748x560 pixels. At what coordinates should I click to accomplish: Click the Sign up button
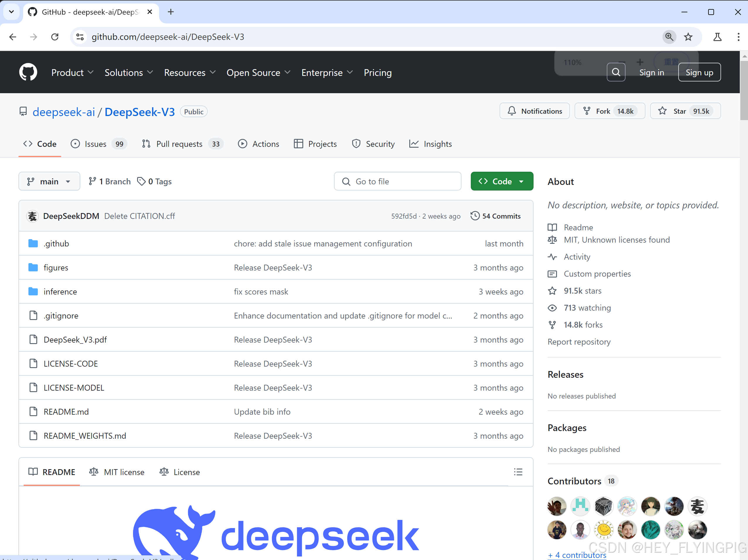click(x=699, y=72)
